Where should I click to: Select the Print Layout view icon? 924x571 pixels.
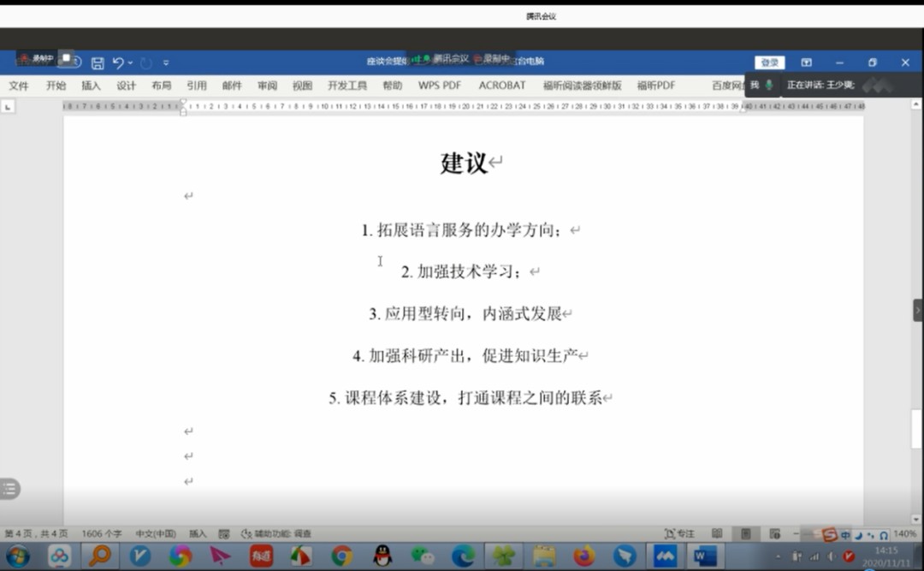tap(746, 533)
